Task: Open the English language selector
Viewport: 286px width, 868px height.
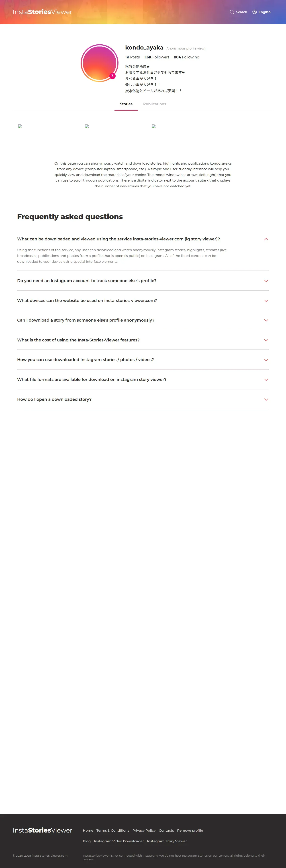Action: click(264, 12)
